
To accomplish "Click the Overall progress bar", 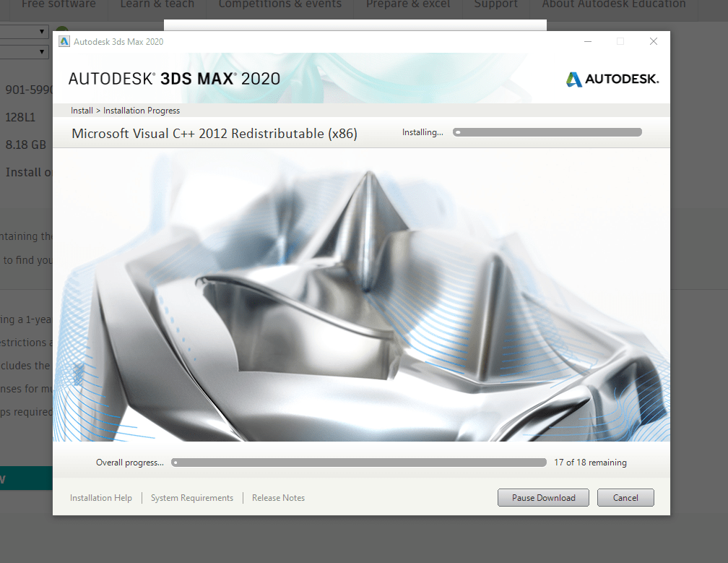I will point(358,463).
